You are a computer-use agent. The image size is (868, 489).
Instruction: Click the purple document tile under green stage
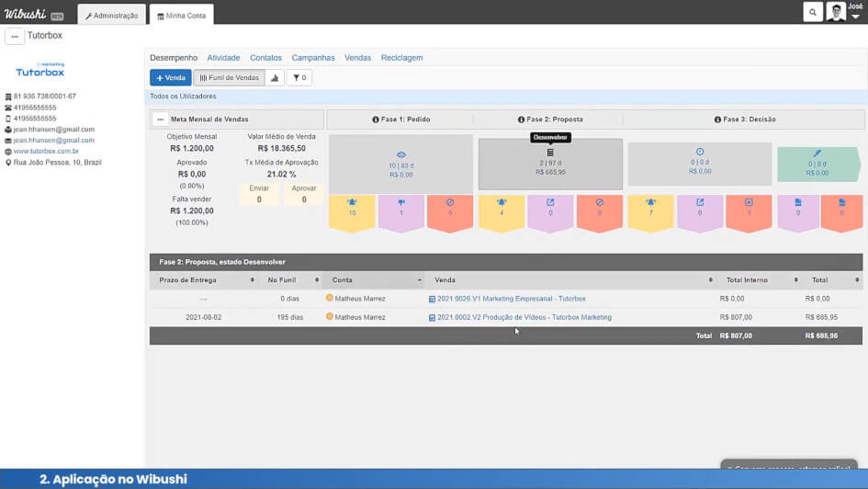click(x=797, y=212)
